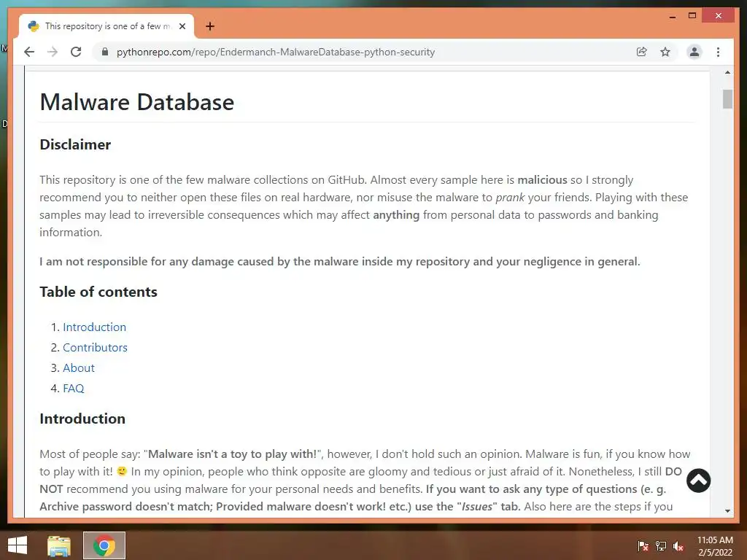Click the bold word 'malicious'
The width and height of the screenshot is (747, 560).
[x=542, y=180]
